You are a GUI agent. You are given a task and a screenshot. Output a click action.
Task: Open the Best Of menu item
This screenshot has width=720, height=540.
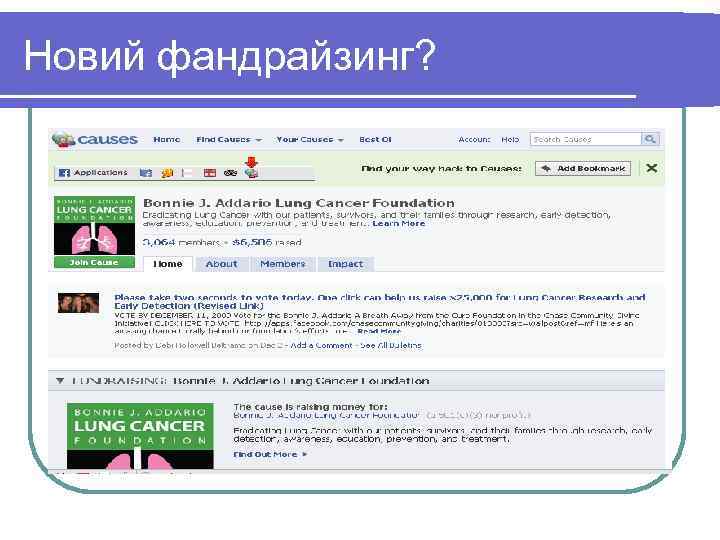375,140
